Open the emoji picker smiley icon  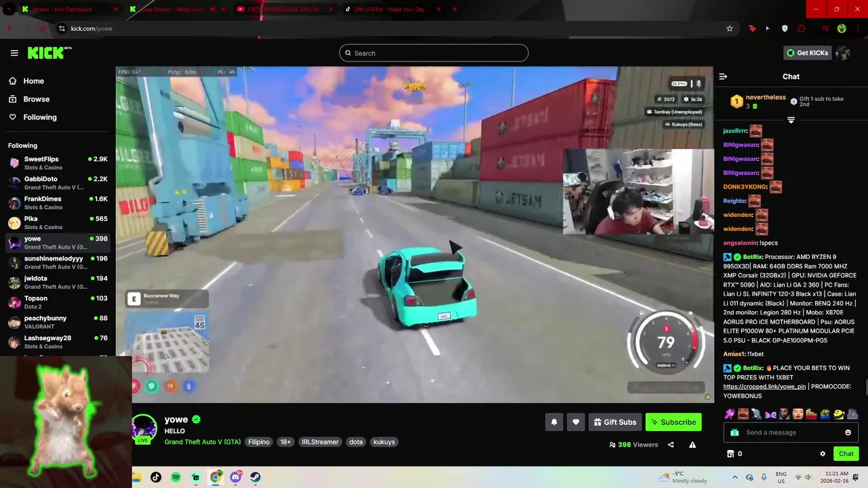coord(848,432)
